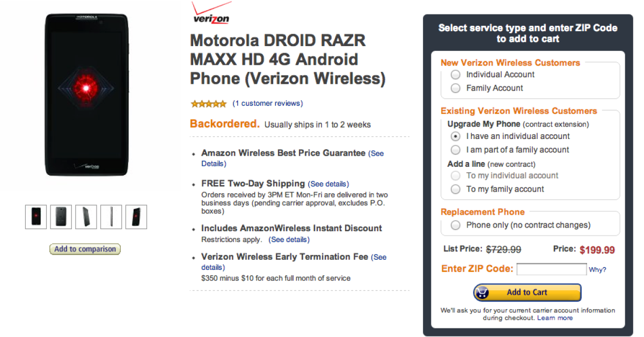Choose 'I am part of a family account'

coord(456,150)
